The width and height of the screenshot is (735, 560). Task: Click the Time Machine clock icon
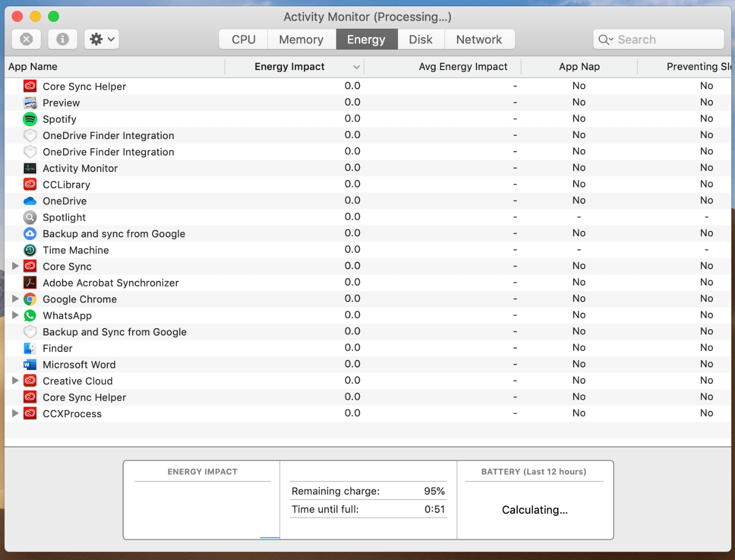[30, 250]
